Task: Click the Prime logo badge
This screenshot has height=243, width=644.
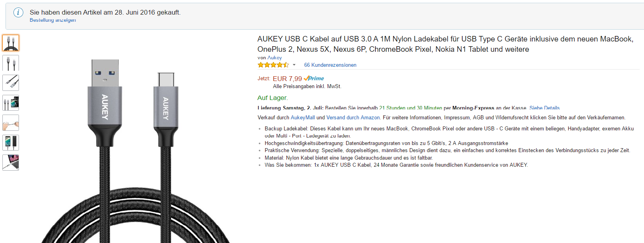Action: pos(314,79)
